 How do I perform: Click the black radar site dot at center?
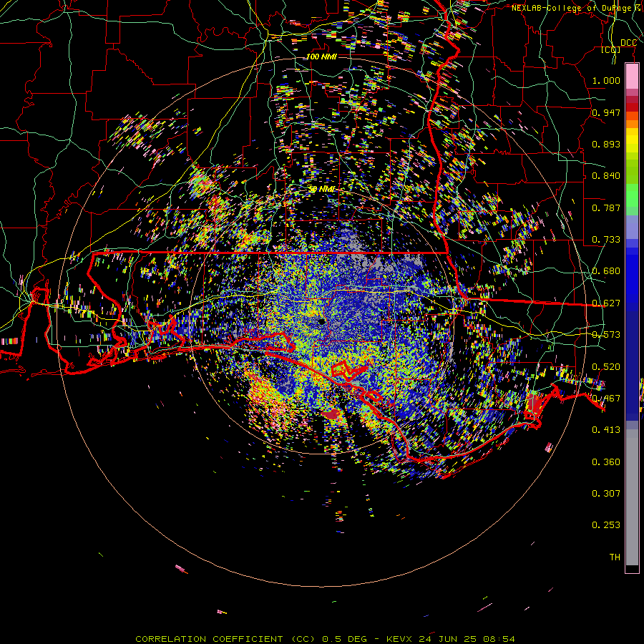tap(321, 321)
